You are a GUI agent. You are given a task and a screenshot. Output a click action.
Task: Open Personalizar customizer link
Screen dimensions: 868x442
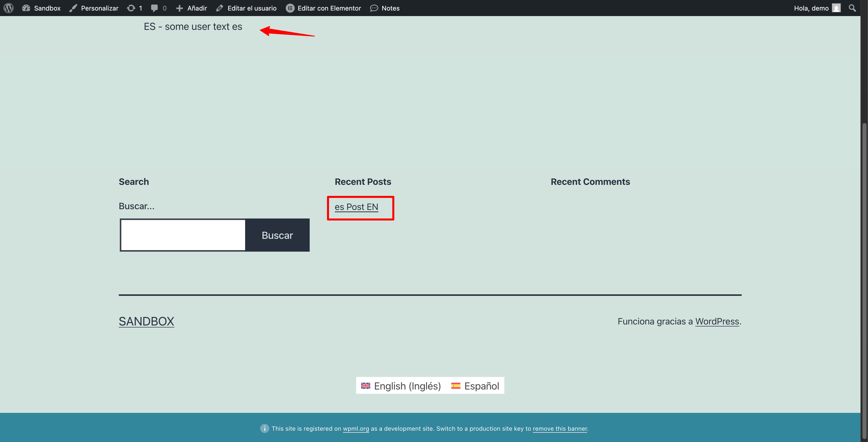94,8
